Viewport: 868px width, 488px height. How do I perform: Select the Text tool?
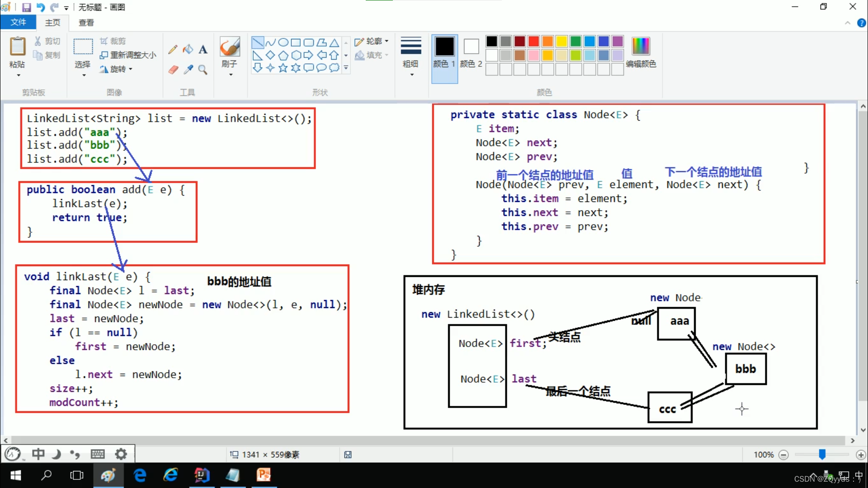(x=203, y=49)
